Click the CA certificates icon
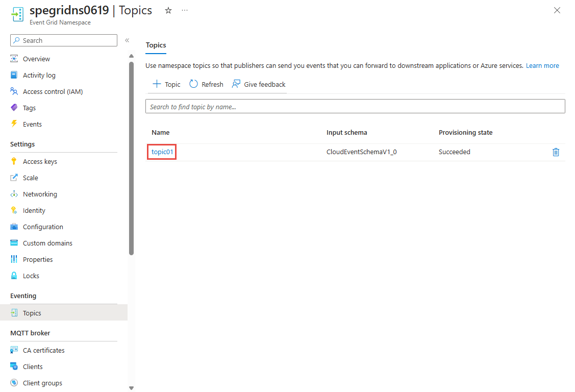This screenshot has width=575, height=392. coord(14,350)
